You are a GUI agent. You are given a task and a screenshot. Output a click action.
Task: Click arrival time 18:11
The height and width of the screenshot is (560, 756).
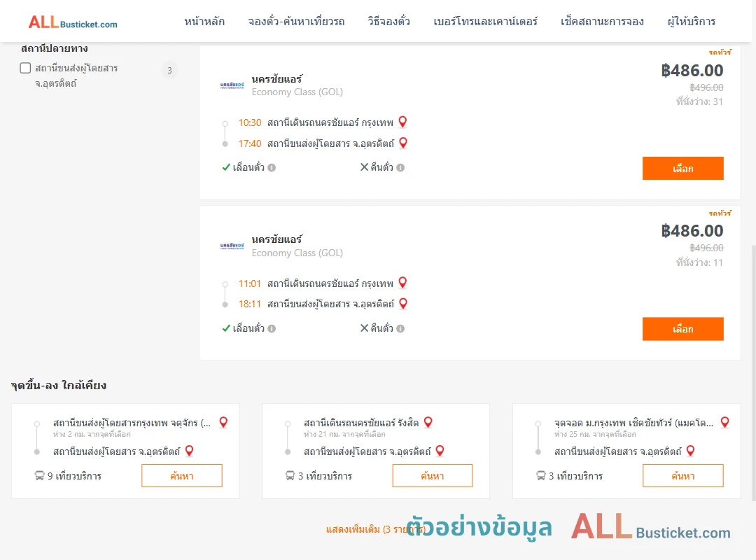250,304
